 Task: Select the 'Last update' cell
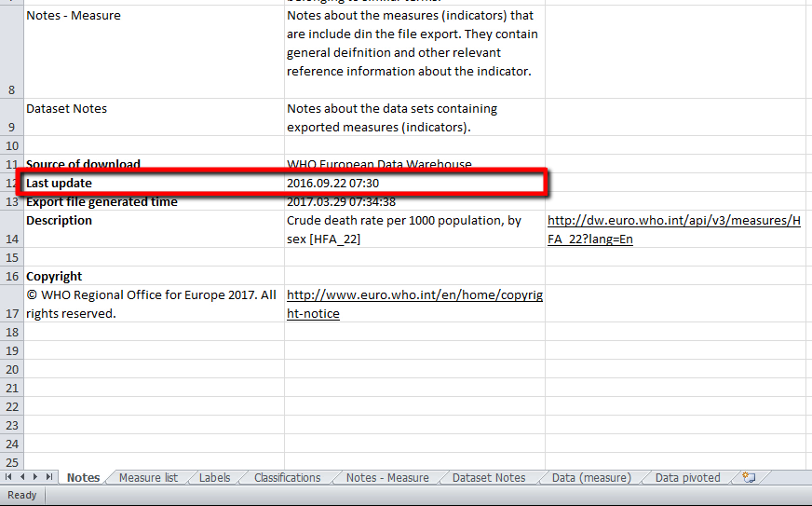coord(155,183)
